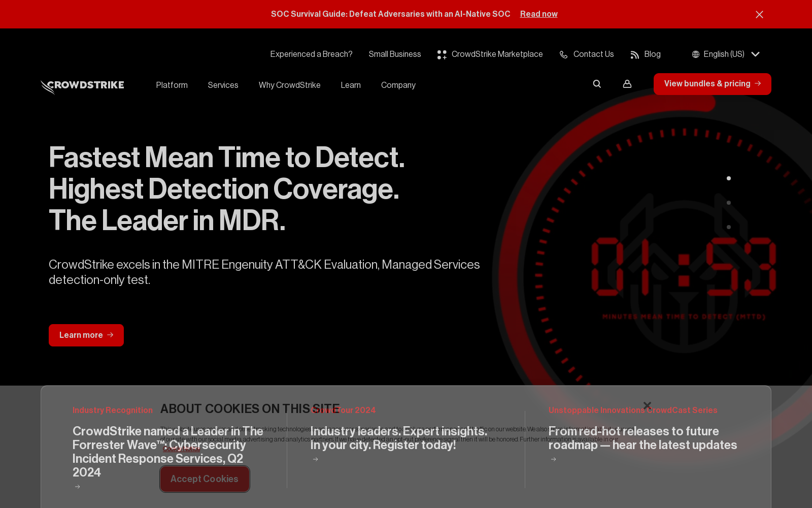Click the View bundles & pricing button
The width and height of the screenshot is (812, 508).
pos(713,84)
